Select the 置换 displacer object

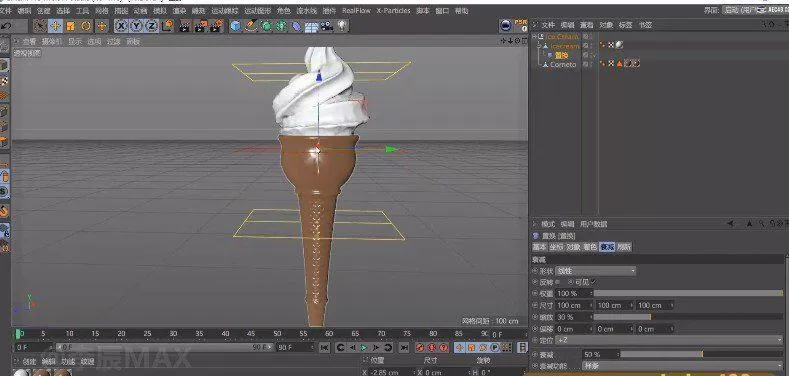562,55
